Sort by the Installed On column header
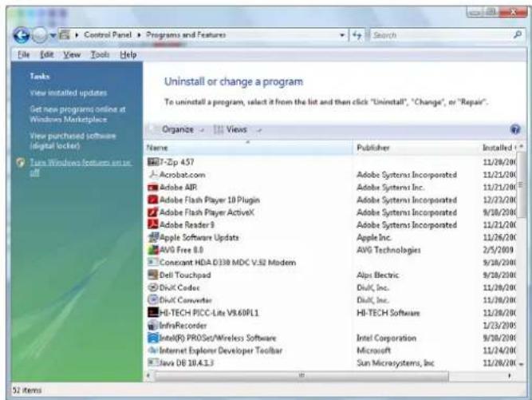The width and height of the screenshot is (532, 400). click(x=498, y=148)
